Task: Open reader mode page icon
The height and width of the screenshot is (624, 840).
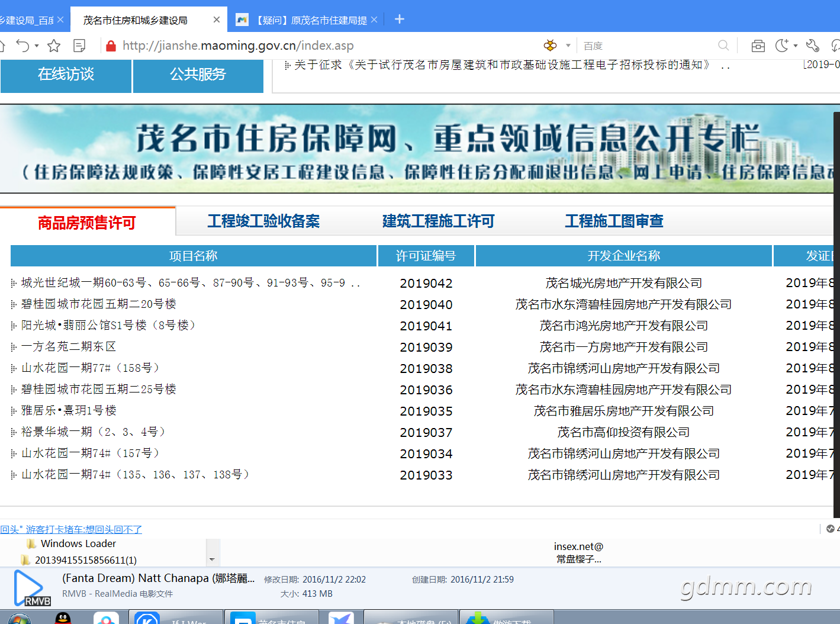Action: [79, 46]
